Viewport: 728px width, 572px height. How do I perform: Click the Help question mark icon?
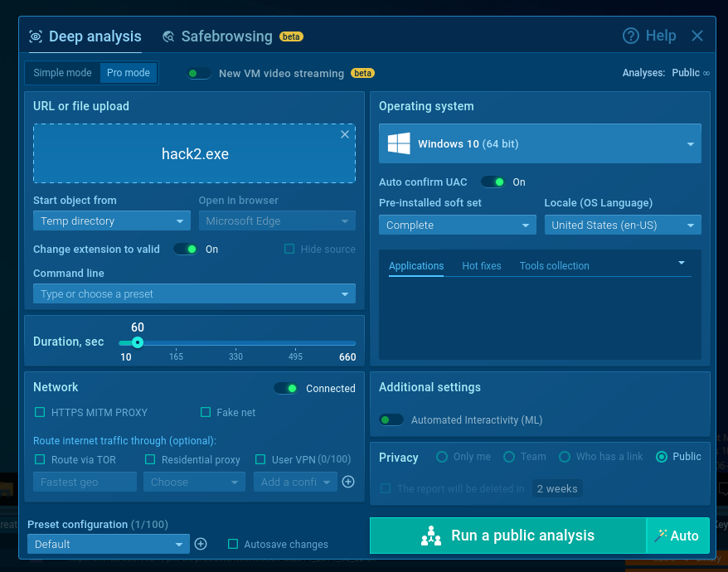[630, 36]
